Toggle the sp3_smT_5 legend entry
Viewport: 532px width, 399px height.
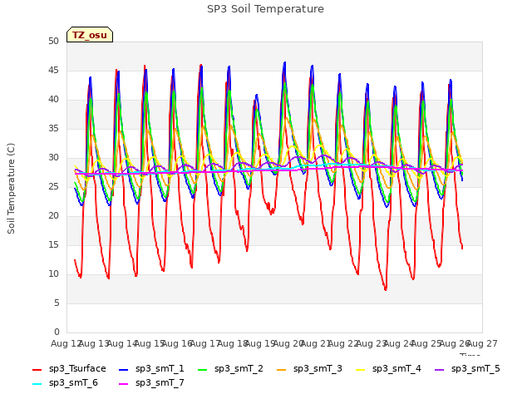[467, 368]
